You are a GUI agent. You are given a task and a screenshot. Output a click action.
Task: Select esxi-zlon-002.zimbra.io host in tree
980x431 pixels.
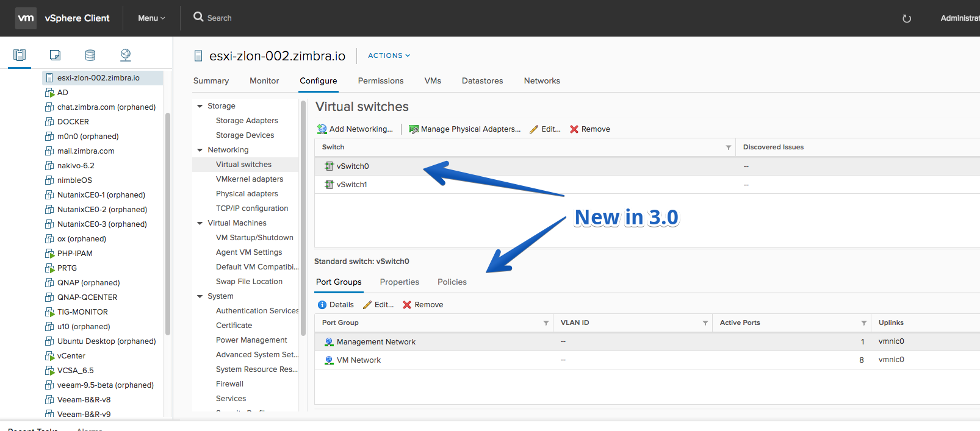103,78
